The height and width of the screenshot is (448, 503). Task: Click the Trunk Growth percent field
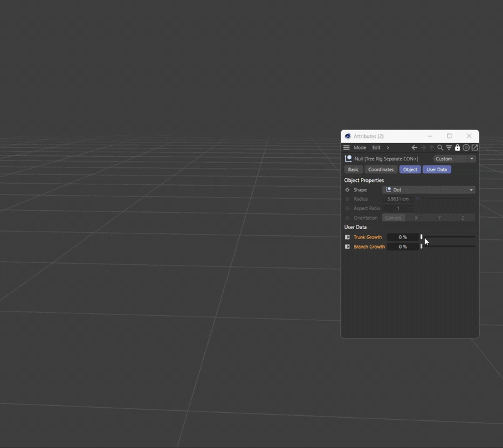(x=402, y=237)
